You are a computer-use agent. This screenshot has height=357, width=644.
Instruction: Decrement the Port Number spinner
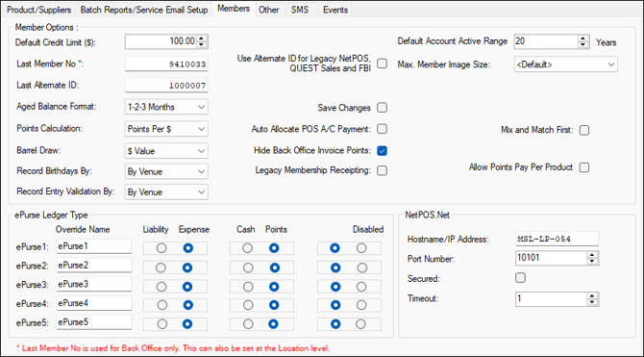coord(592,261)
